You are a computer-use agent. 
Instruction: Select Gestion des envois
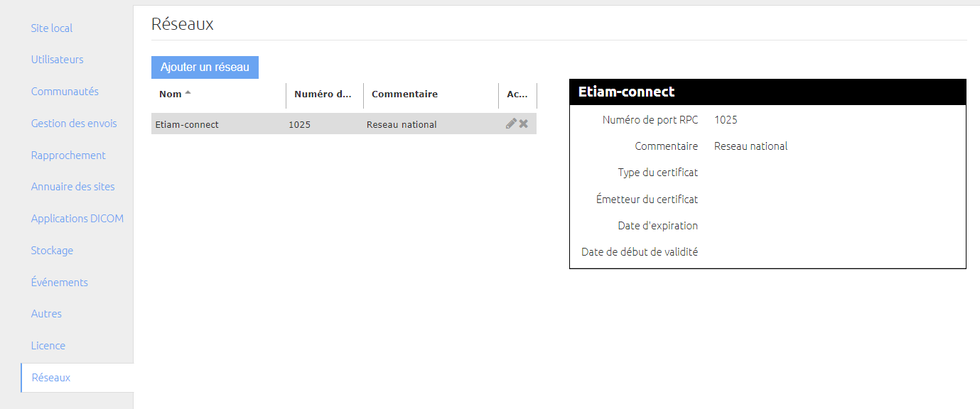click(x=74, y=124)
